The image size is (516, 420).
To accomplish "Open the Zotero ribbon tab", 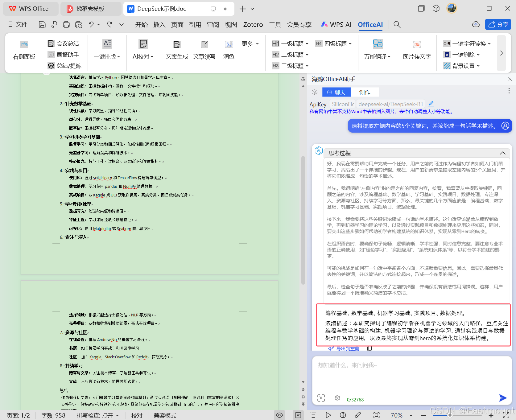I will (x=253, y=25).
